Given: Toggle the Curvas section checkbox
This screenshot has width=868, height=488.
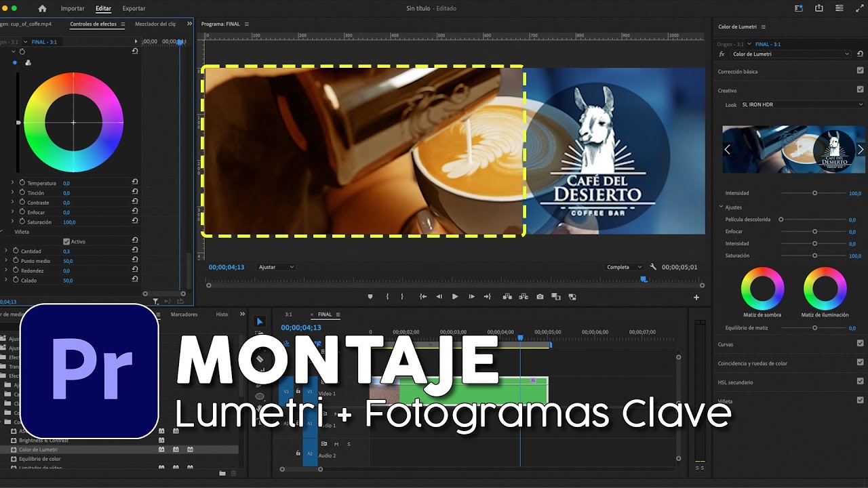Looking at the screenshot, I should tap(860, 344).
